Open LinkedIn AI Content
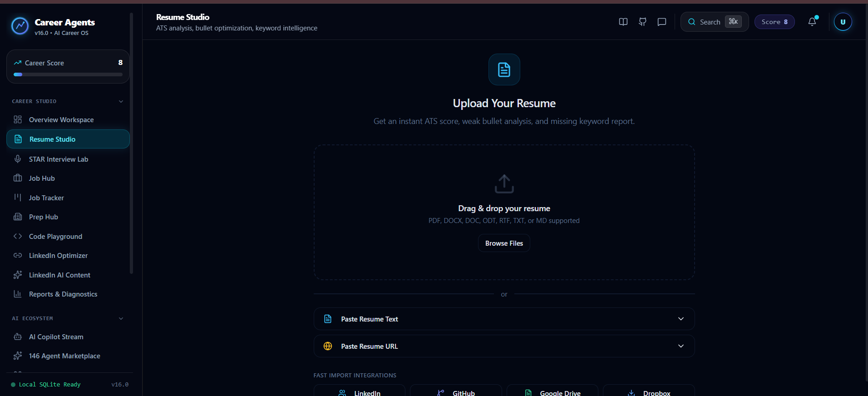The image size is (868, 396). coord(68,275)
